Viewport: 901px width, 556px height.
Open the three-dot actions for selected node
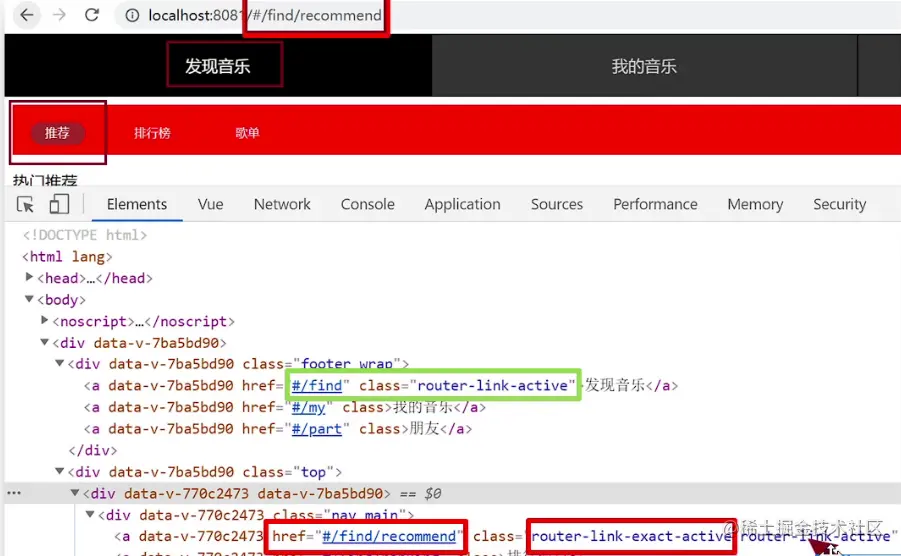click(x=14, y=493)
